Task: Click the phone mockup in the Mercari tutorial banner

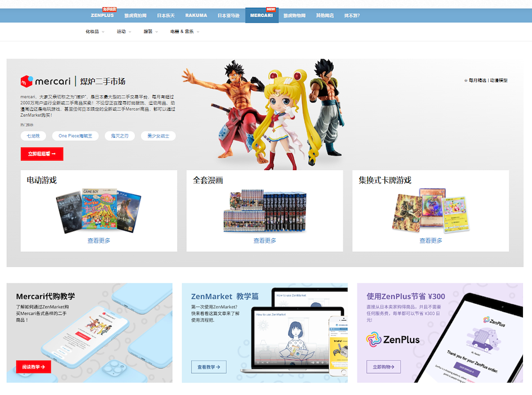Action: pyautogui.click(x=85, y=336)
